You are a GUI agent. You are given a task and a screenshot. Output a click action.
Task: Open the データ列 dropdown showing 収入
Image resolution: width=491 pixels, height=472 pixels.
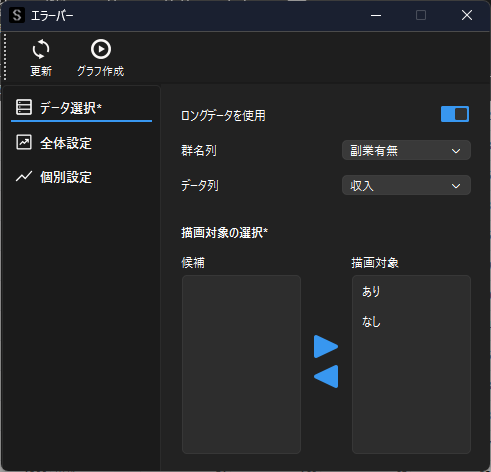coord(406,185)
